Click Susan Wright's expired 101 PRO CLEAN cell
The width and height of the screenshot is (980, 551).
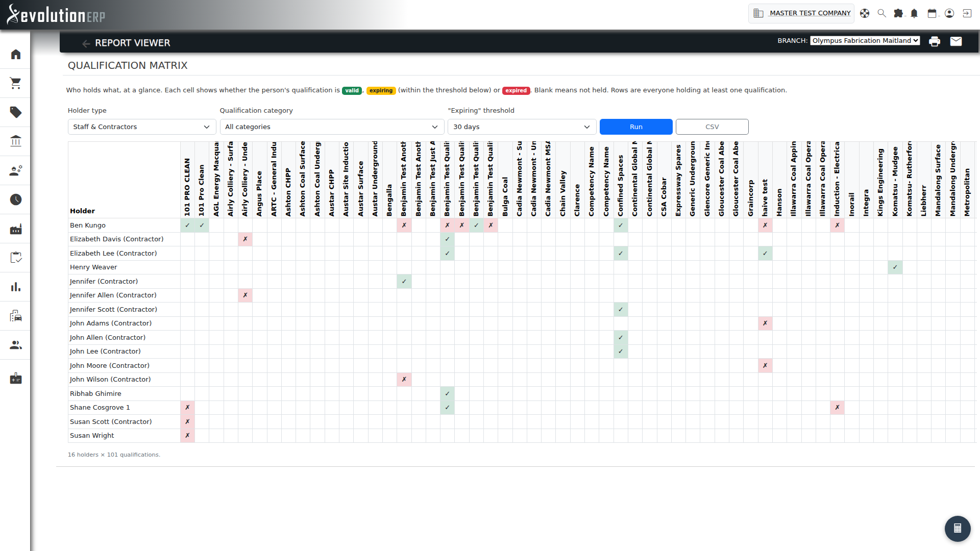pos(187,436)
